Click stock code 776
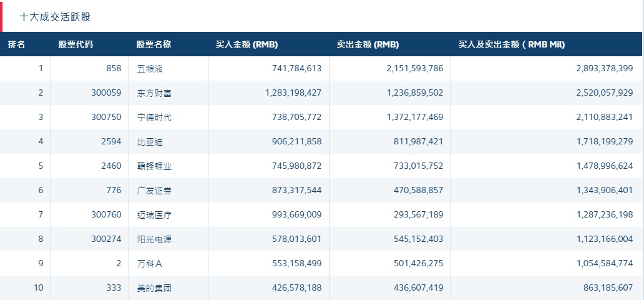The width and height of the screenshot is (644, 300). [114, 190]
